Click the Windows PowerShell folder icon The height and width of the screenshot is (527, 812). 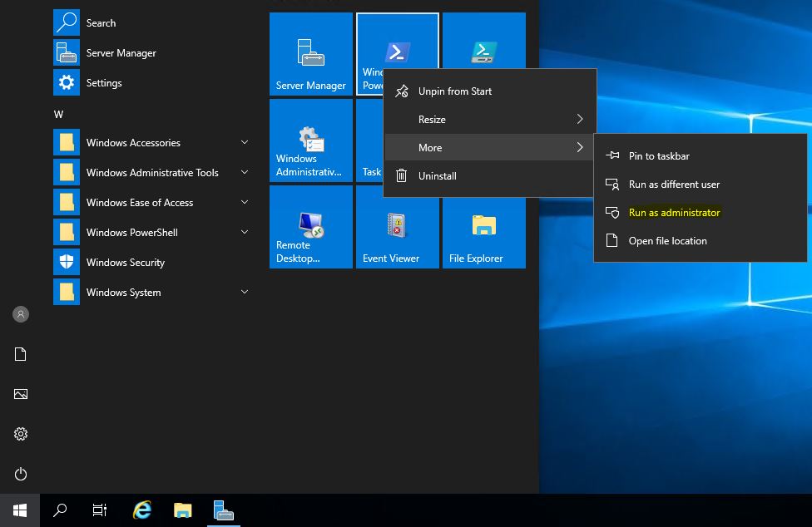(x=67, y=232)
